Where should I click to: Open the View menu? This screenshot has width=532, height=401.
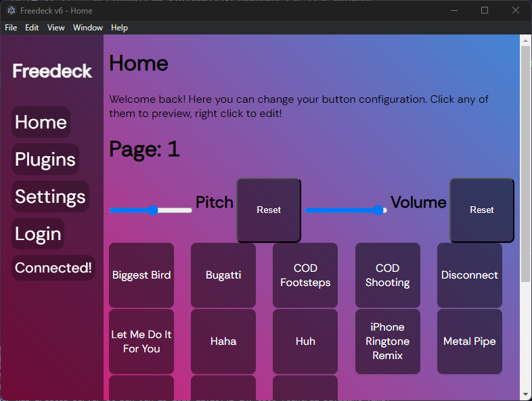click(x=56, y=28)
